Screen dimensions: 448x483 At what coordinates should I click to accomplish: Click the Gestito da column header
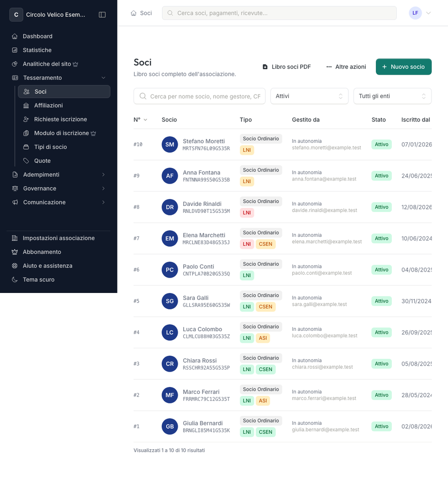click(x=306, y=119)
